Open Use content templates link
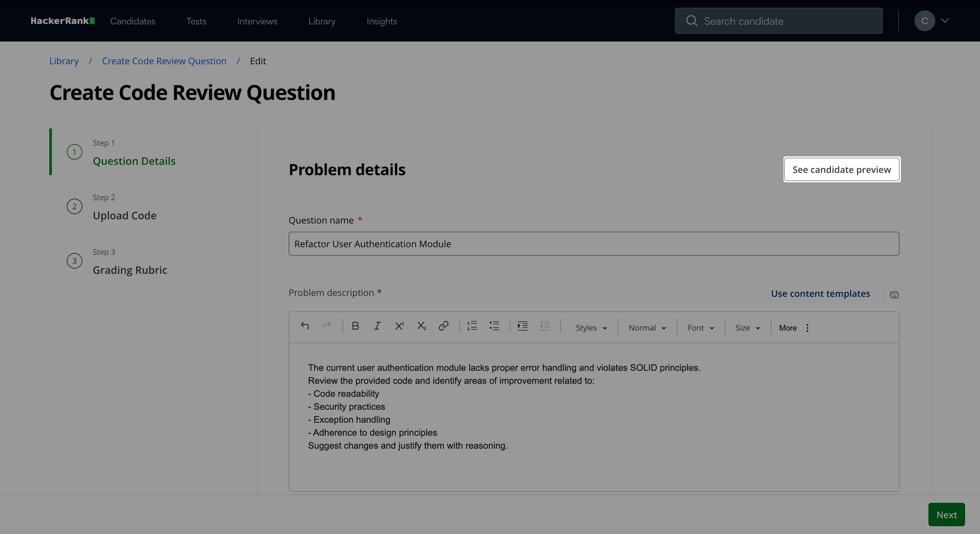 coord(820,294)
